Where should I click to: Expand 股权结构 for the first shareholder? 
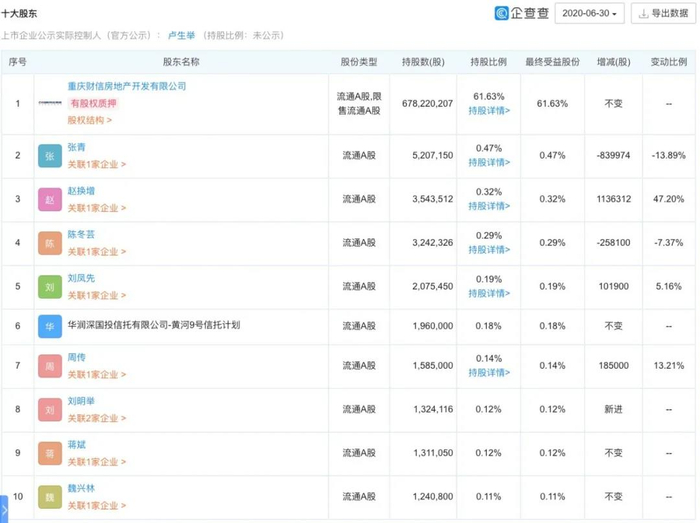(89, 120)
